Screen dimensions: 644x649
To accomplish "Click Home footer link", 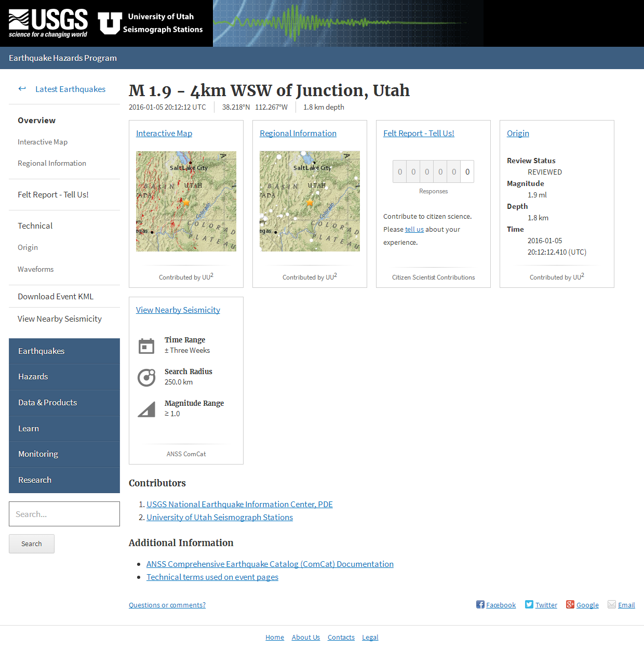I will click(x=275, y=637).
